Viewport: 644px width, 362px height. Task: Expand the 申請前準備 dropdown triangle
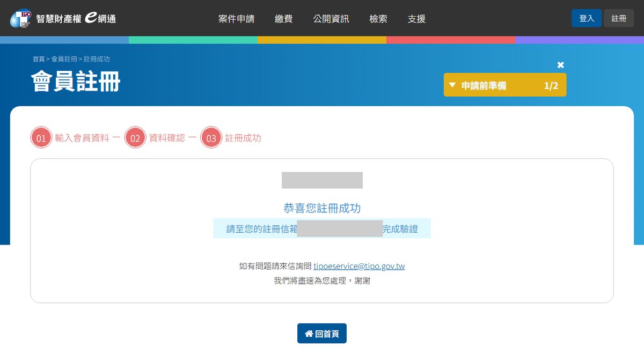452,85
